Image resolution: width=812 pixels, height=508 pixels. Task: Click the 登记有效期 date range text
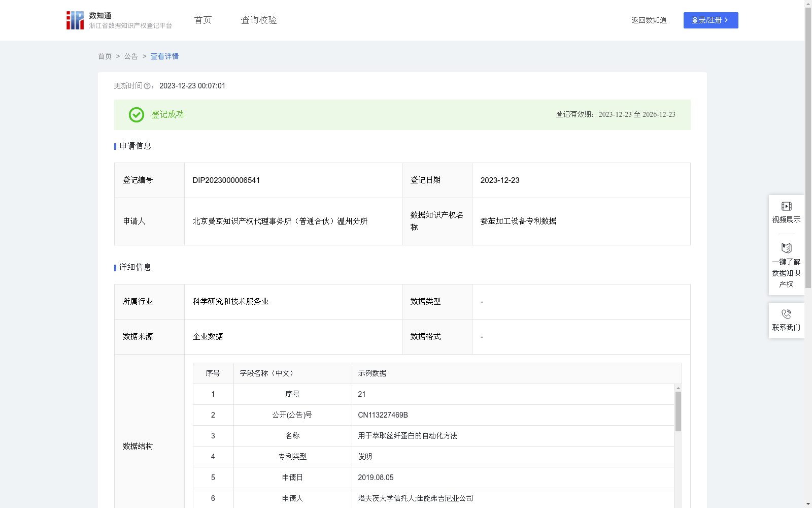click(616, 115)
